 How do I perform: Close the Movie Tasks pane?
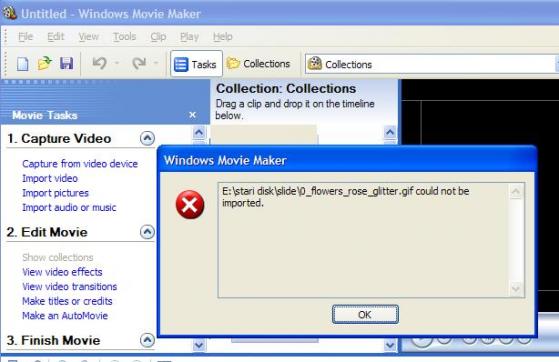(x=193, y=114)
